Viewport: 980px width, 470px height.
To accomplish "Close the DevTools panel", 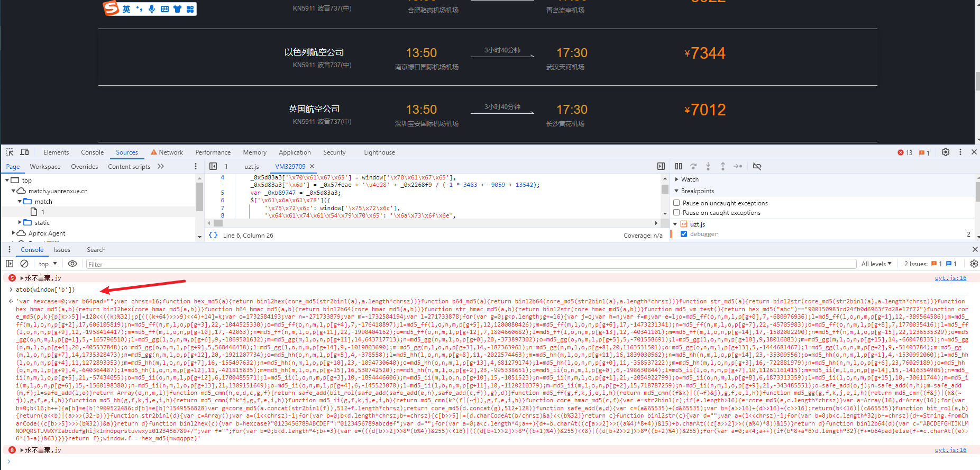I will 974,152.
